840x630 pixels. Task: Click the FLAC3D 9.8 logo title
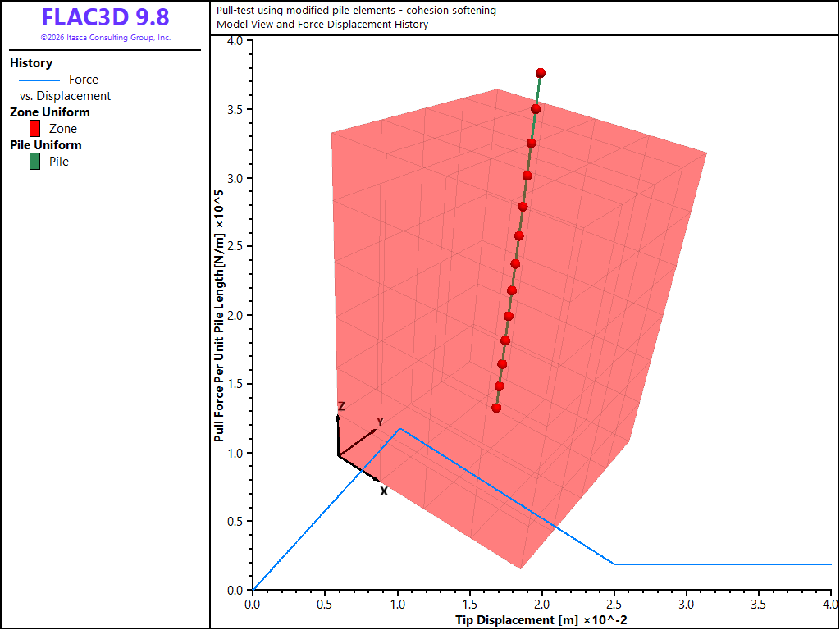(106, 17)
